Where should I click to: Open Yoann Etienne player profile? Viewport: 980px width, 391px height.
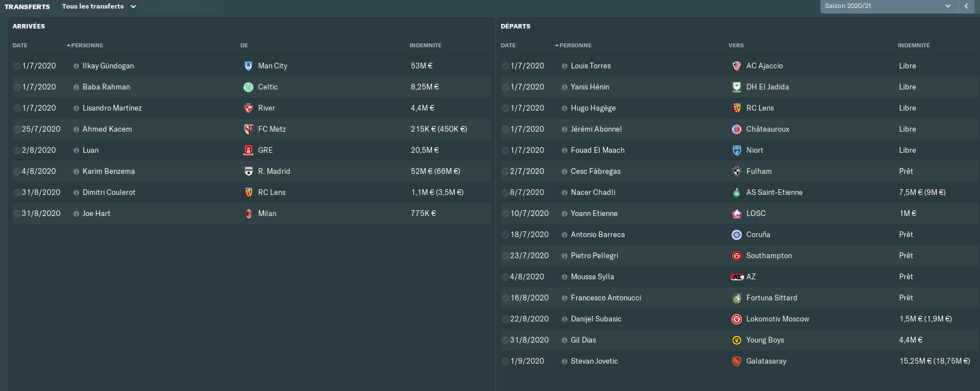point(594,214)
